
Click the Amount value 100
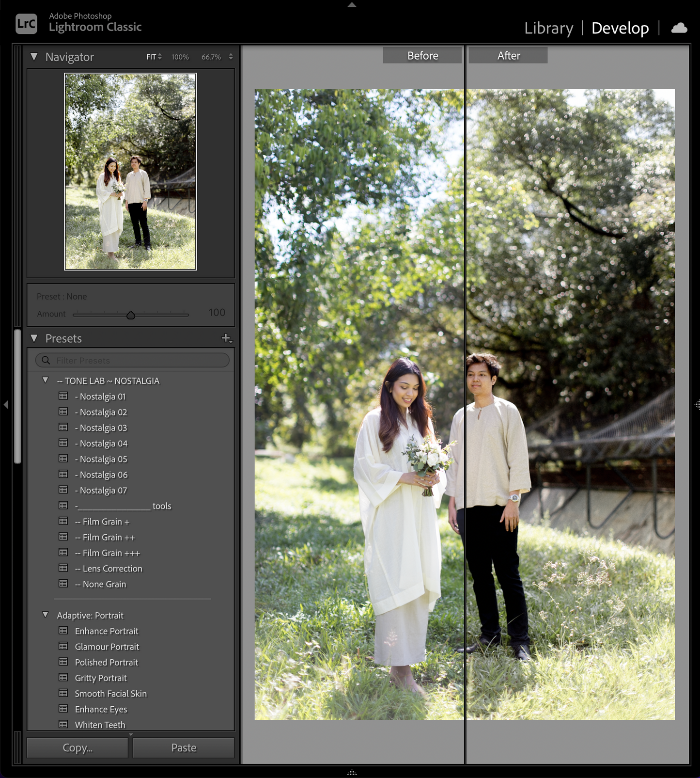[x=217, y=313]
